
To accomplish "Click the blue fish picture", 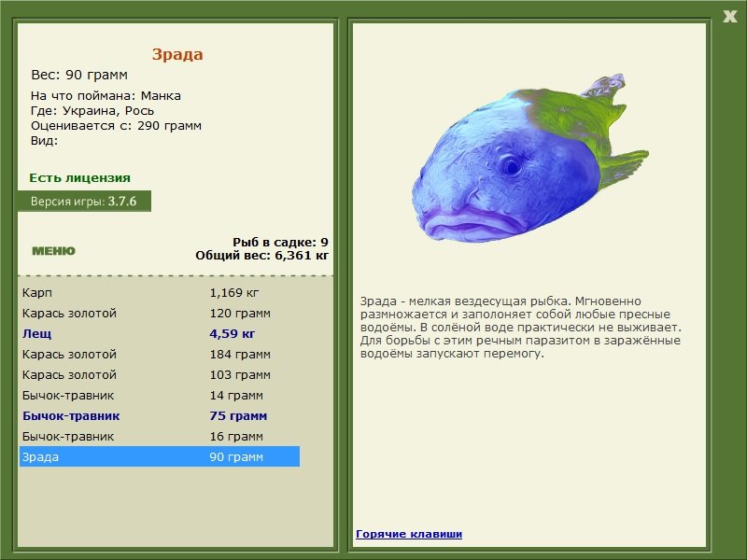I will [529, 158].
